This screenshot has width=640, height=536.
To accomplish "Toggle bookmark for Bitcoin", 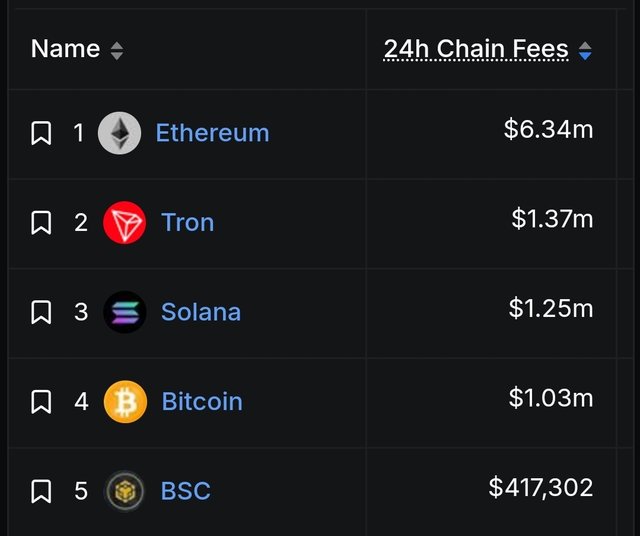I will pyautogui.click(x=41, y=402).
